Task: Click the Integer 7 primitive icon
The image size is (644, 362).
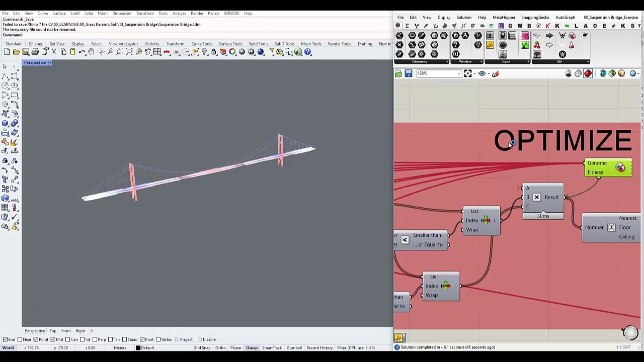Action: [456, 45]
